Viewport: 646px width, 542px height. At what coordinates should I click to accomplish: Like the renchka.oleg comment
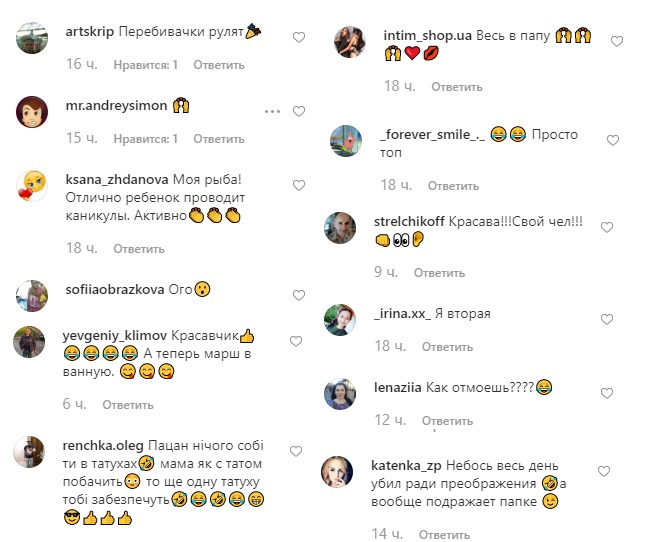(296, 451)
